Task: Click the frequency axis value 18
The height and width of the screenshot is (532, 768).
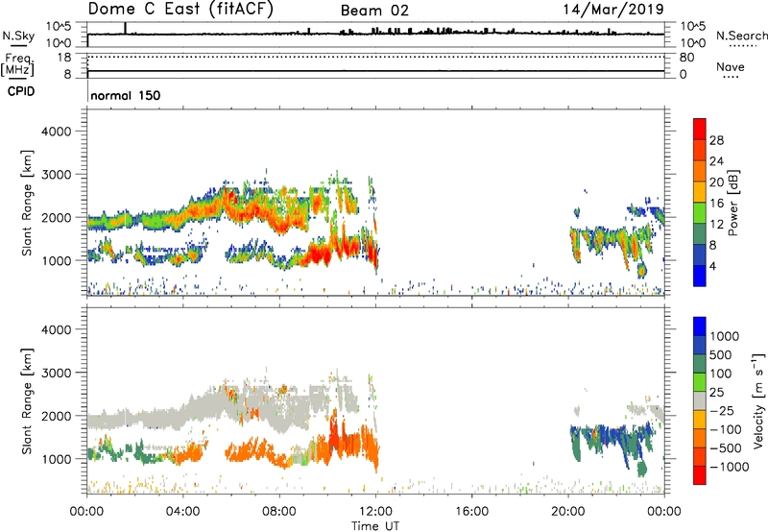Action: pyautogui.click(x=64, y=58)
